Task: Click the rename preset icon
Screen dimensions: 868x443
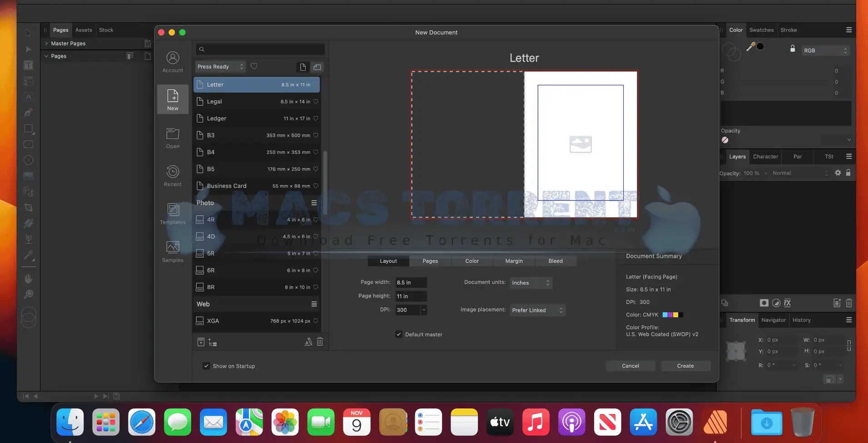Action: pyautogui.click(x=308, y=342)
